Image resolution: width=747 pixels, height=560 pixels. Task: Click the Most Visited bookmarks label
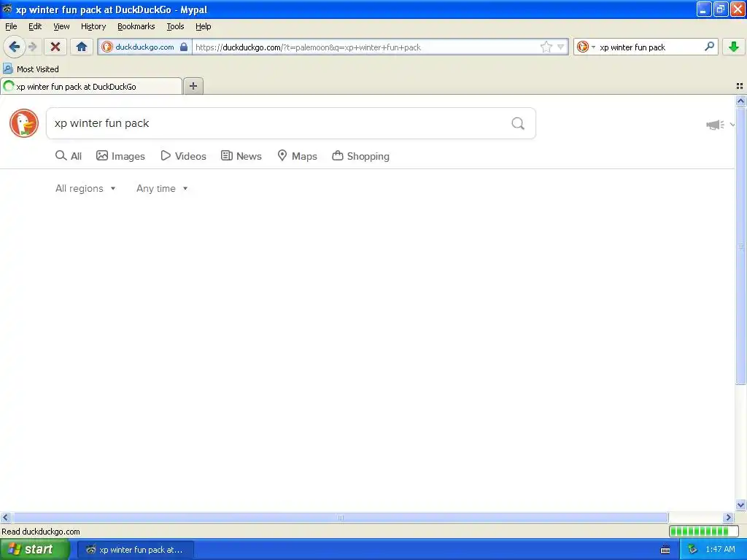pyautogui.click(x=38, y=69)
